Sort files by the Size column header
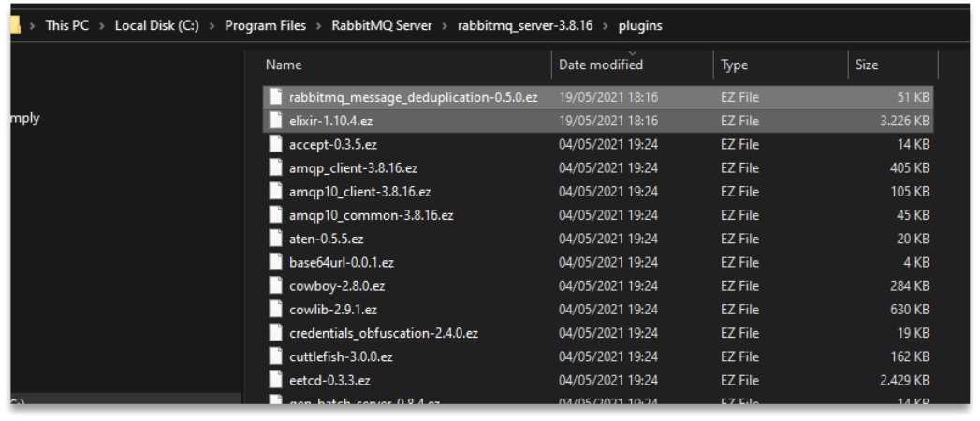 (866, 65)
